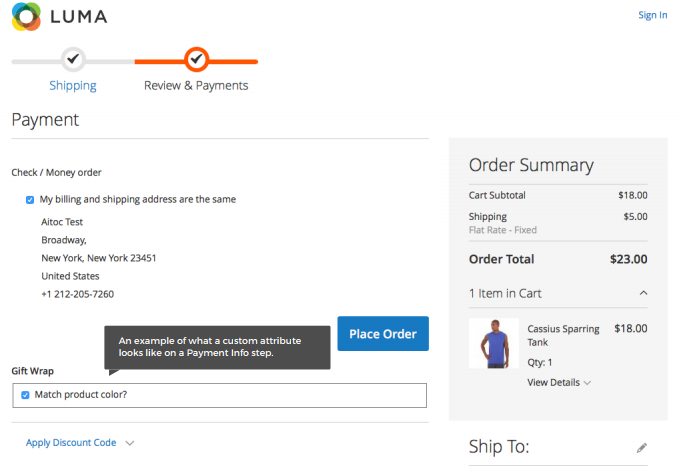
Task: Click the LUMA wordmark text
Action: [78, 17]
